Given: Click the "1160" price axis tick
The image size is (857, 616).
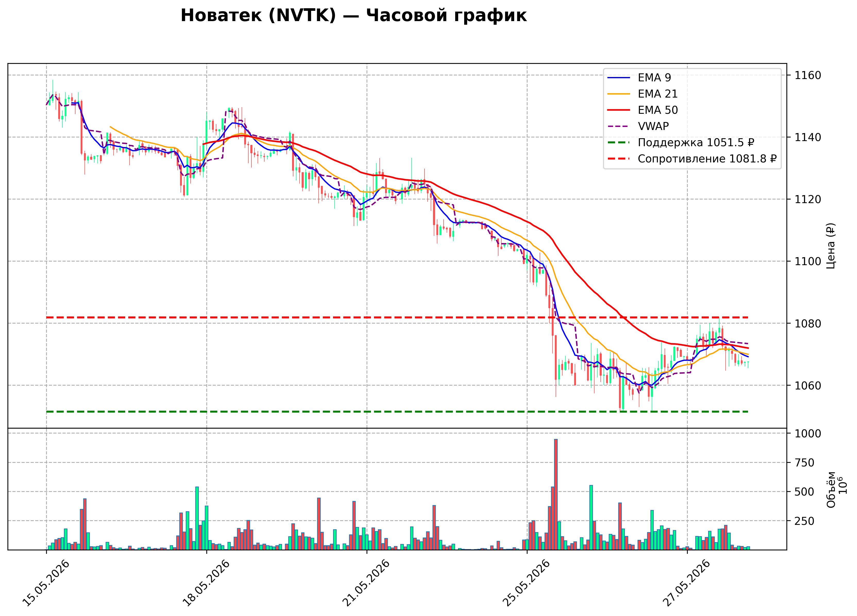Looking at the screenshot, I should click(x=808, y=75).
